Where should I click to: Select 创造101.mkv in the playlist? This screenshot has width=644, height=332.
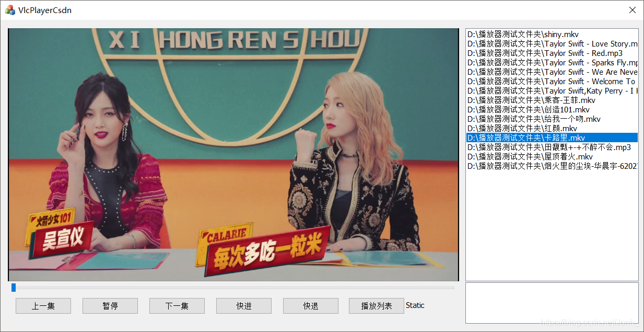pos(552,110)
